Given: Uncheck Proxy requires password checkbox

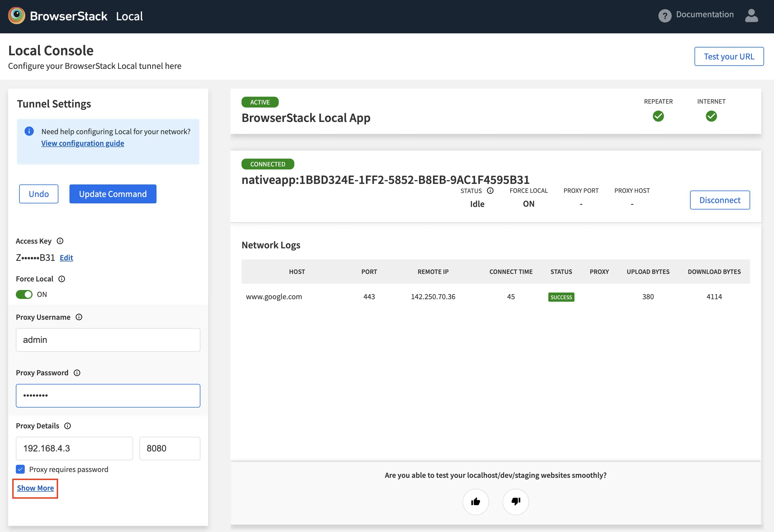Looking at the screenshot, I should [x=20, y=469].
